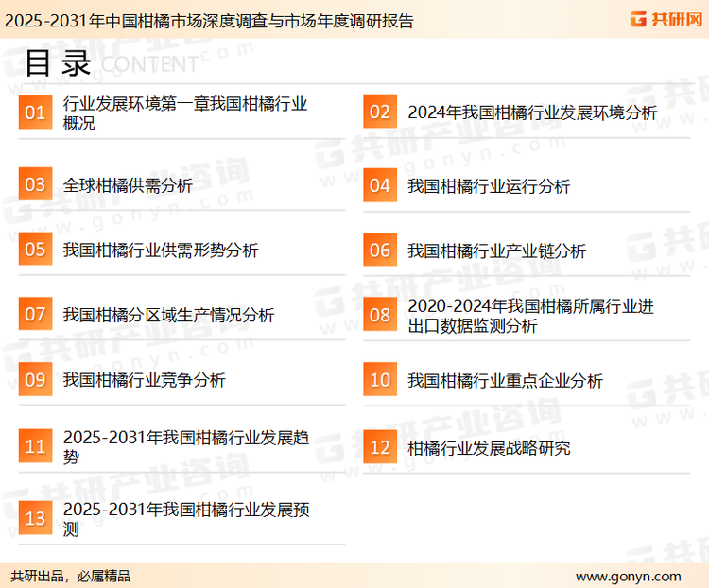The width and height of the screenshot is (709, 588).
Task: Select chapter title 我国柑橘行业产业链分析
Action: point(496,251)
